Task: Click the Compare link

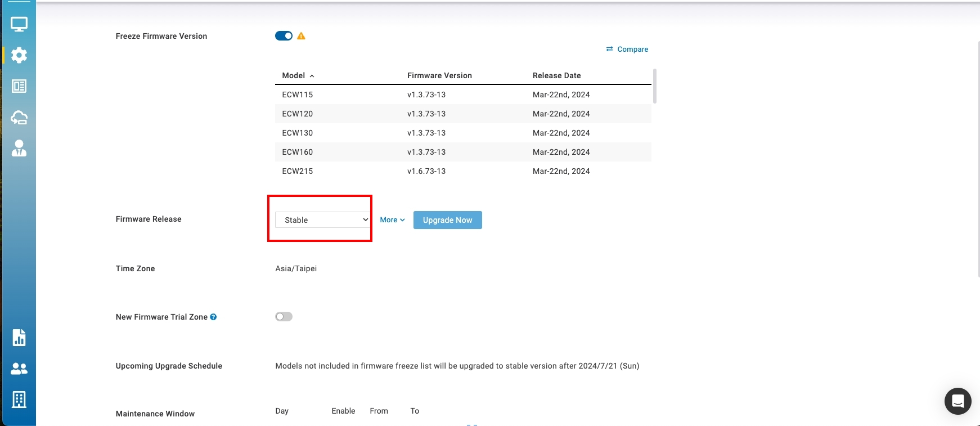Action: click(627, 50)
